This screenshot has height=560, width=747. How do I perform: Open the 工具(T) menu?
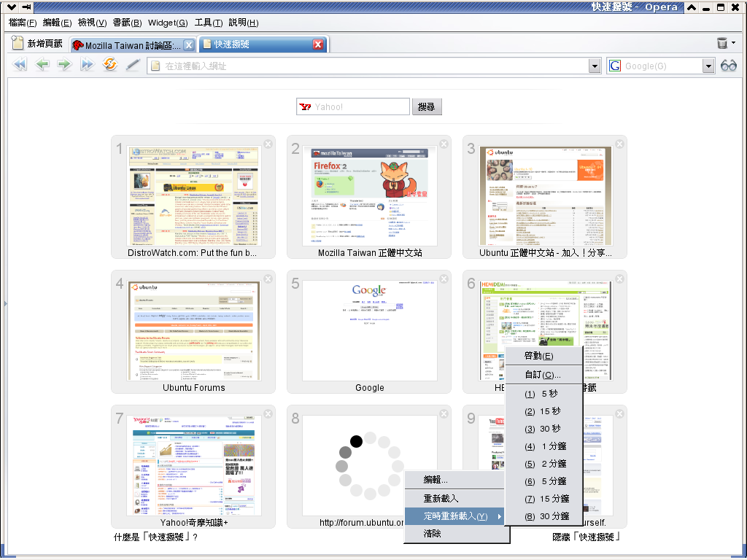209,23
